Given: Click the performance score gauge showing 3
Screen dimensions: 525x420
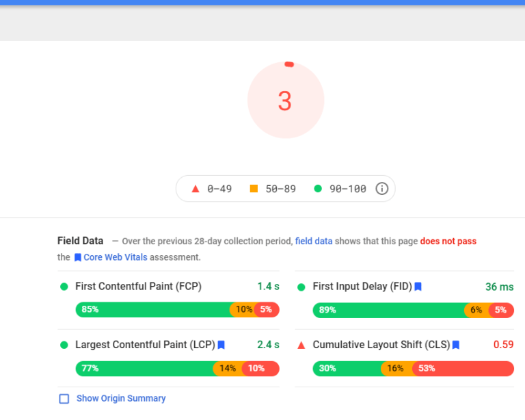Looking at the screenshot, I should point(285,101).
